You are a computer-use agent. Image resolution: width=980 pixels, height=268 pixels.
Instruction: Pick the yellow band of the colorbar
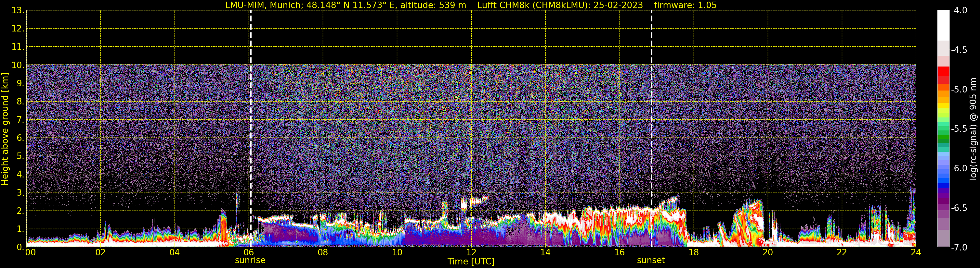(x=943, y=105)
